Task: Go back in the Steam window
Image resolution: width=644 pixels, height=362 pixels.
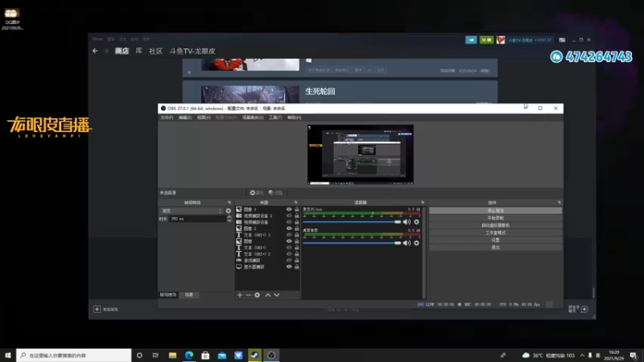Action: pyautogui.click(x=95, y=51)
